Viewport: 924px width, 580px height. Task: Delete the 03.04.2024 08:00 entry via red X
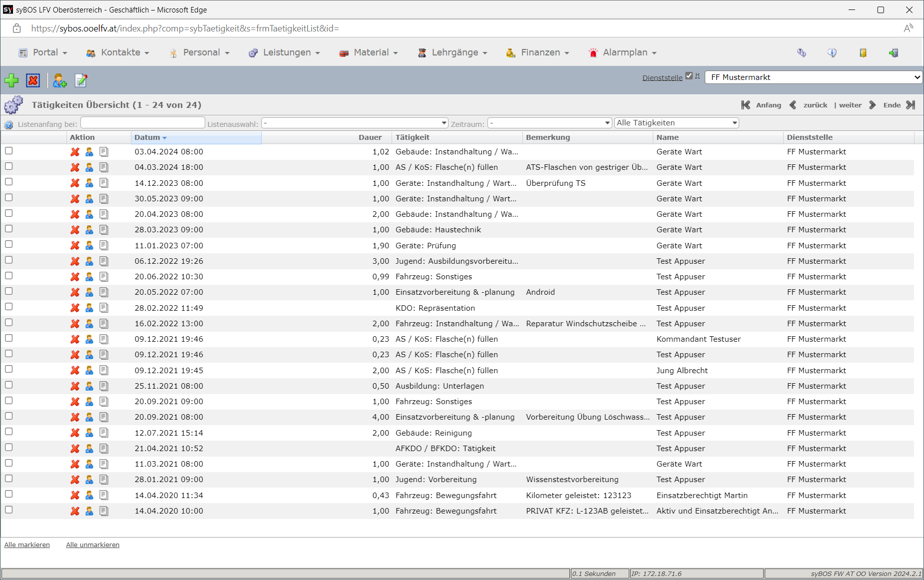point(75,152)
